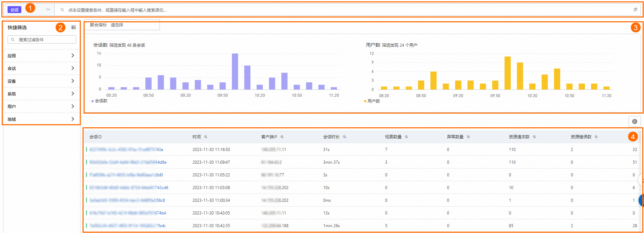
Task: Click resource requests 10 in 11:03:08 row
Action: point(511,188)
